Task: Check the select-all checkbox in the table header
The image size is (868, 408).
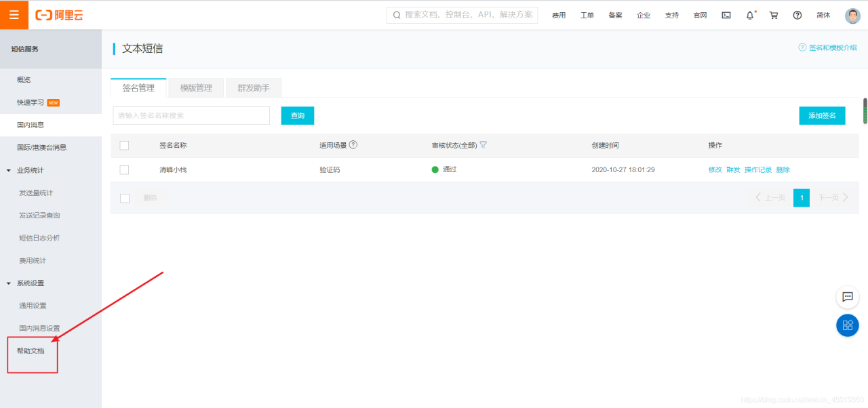Action: coord(124,145)
